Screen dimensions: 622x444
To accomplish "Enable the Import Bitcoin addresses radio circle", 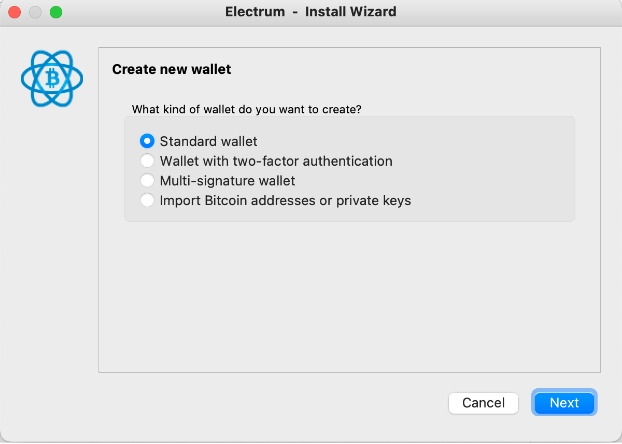I will 147,201.
